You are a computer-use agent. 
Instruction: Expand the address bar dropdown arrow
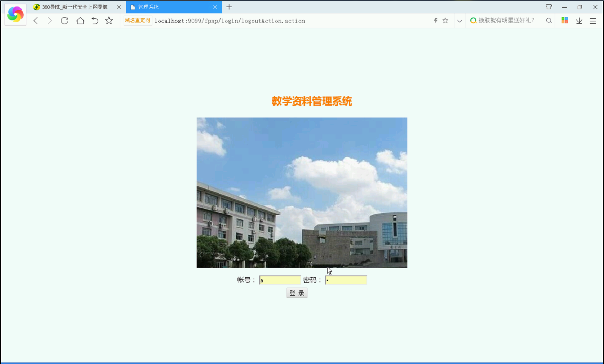tap(460, 21)
